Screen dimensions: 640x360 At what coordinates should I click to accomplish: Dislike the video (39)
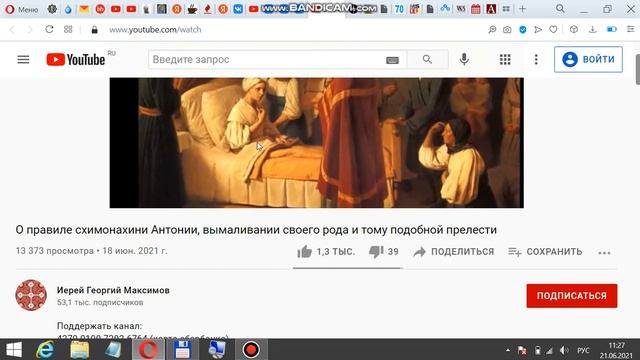click(x=383, y=251)
